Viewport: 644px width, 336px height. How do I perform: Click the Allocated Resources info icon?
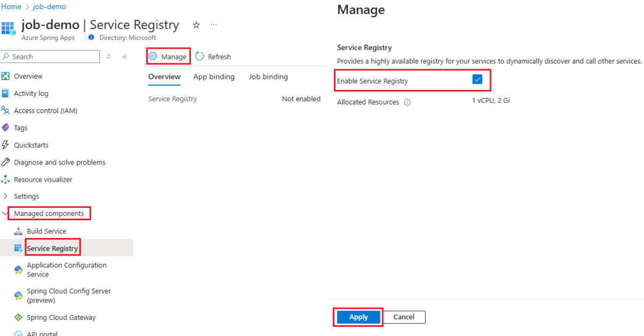coord(407,102)
